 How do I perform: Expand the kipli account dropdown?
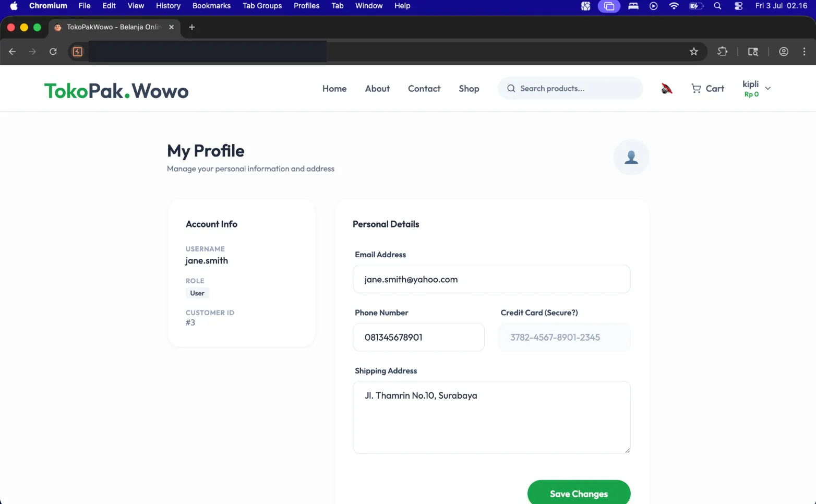click(757, 89)
